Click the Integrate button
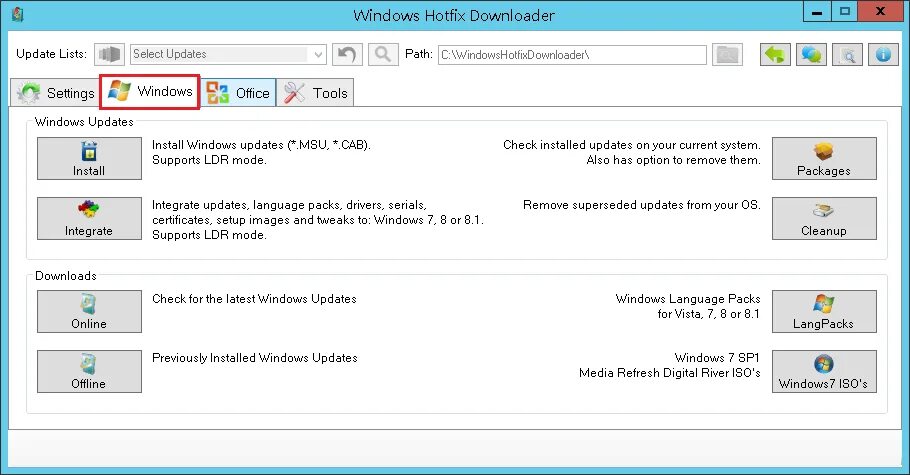910x475 pixels. (89, 218)
